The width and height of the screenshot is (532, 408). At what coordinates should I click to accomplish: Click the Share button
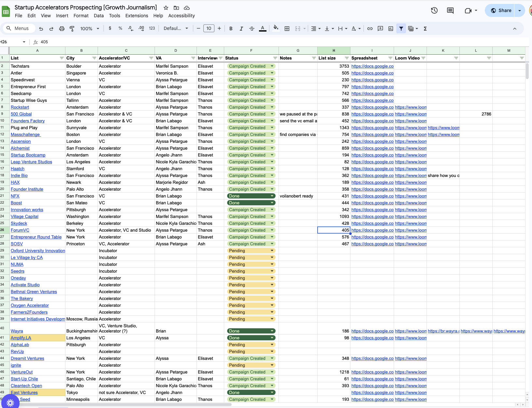(x=500, y=10)
